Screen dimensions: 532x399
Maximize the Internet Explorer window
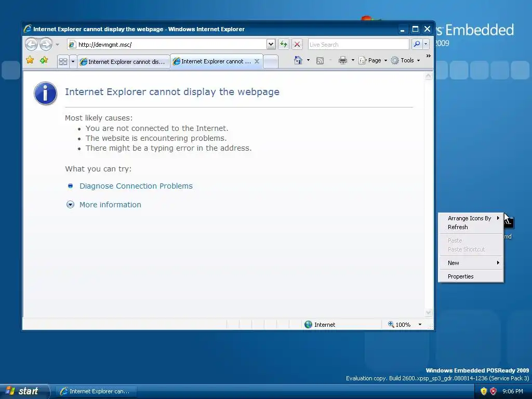coord(415,29)
